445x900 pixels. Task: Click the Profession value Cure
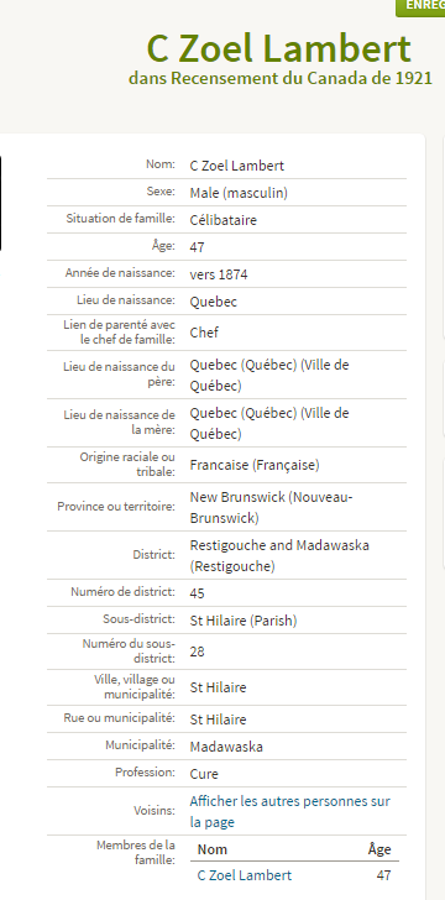point(204,774)
